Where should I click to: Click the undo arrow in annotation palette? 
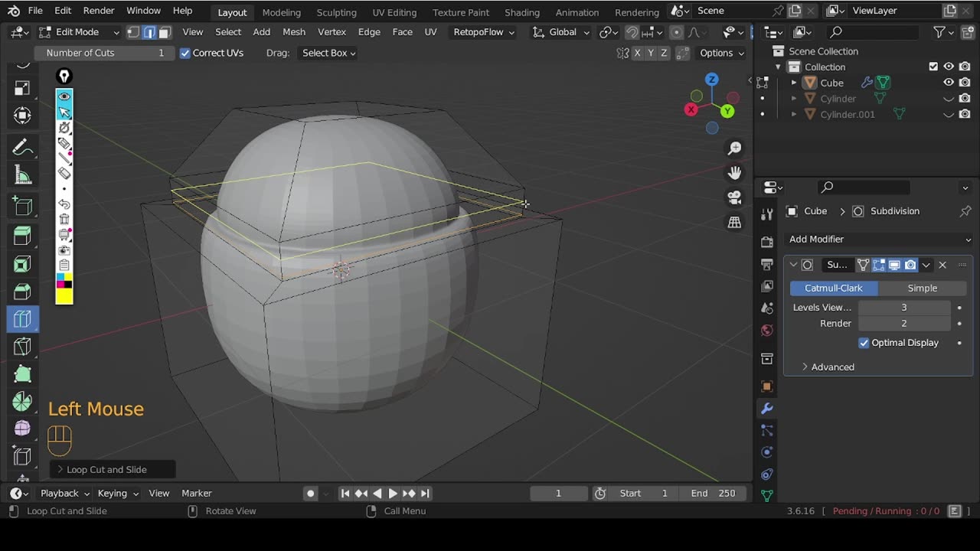(64, 204)
